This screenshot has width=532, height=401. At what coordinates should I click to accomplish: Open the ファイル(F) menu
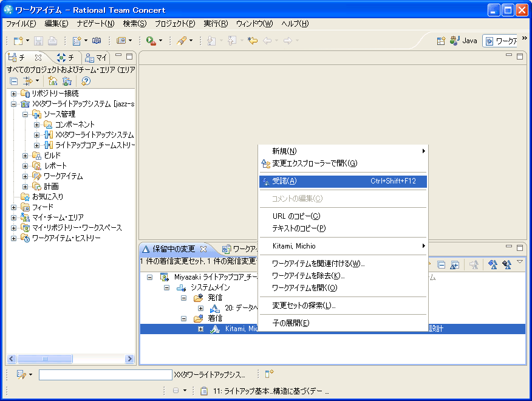(x=21, y=24)
